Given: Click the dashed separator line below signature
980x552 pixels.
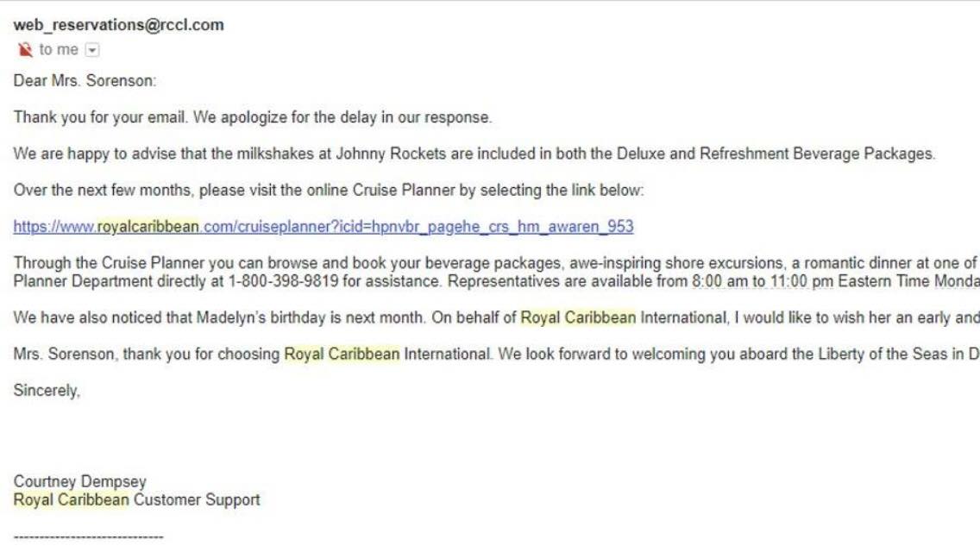Looking at the screenshot, I should [x=88, y=536].
